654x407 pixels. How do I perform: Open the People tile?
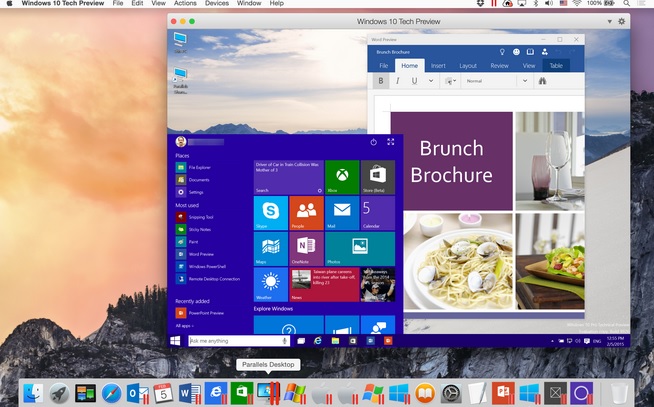307,213
